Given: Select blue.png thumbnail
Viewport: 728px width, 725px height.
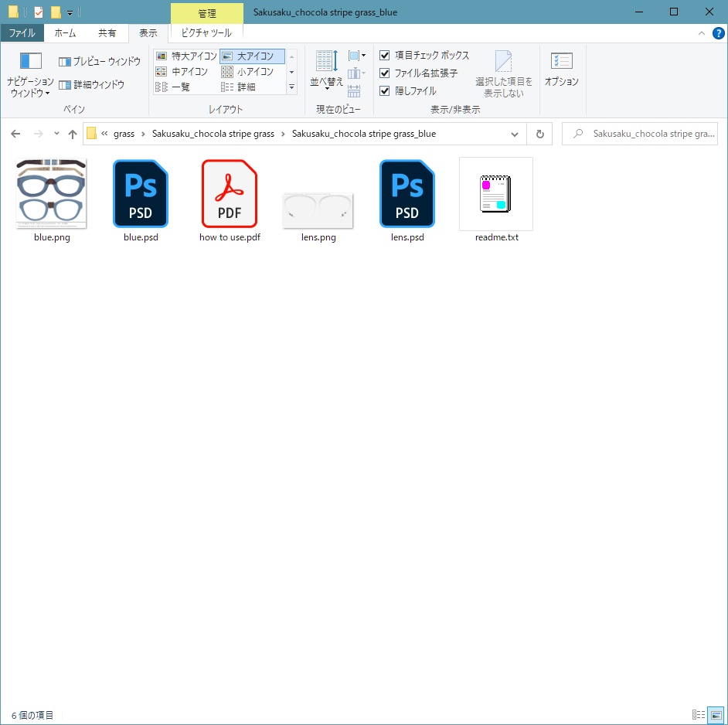Looking at the screenshot, I should [x=51, y=193].
